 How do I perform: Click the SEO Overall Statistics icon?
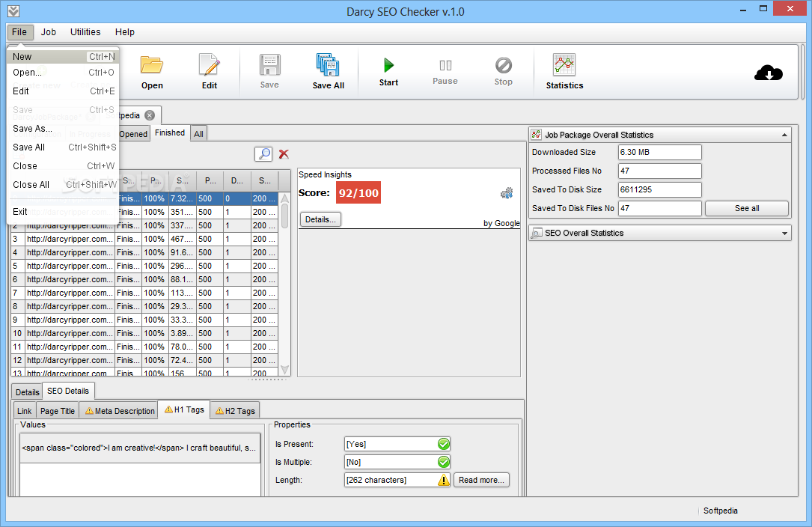click(x=537, y=233)
